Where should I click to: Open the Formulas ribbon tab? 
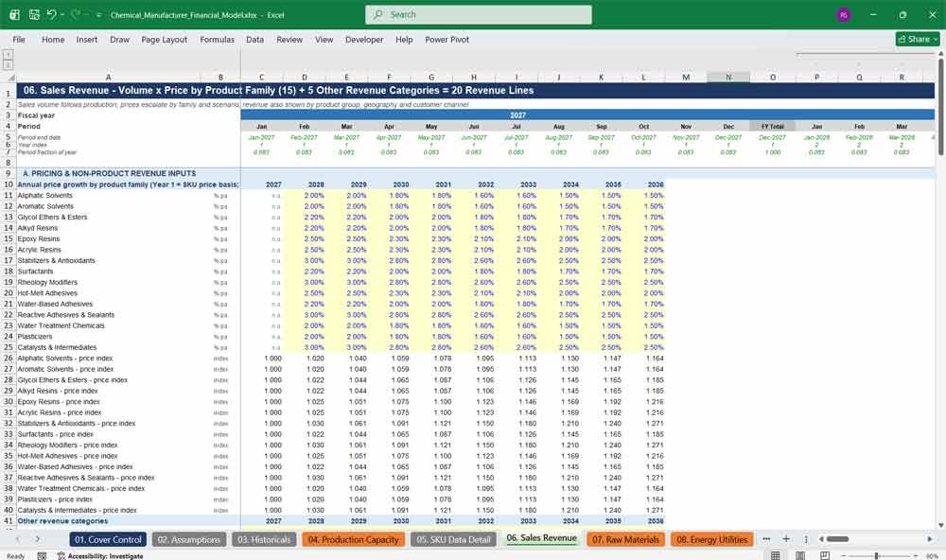click(x=218, y=39)
